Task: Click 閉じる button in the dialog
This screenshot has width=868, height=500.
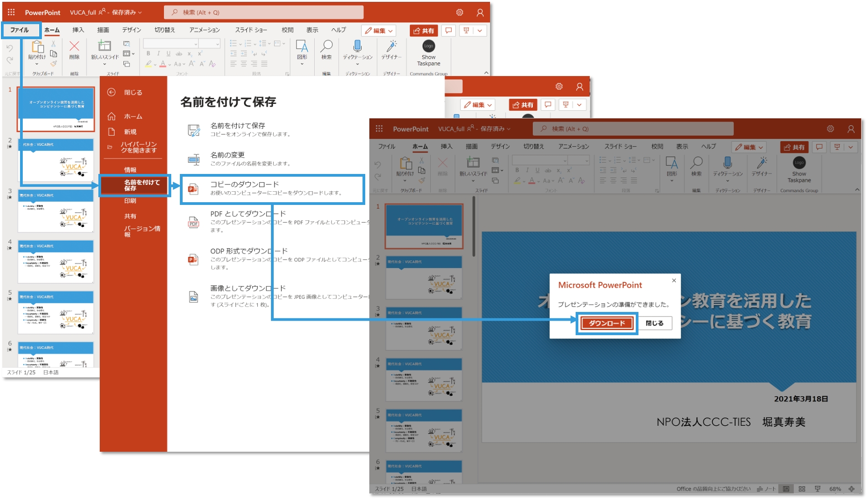Action: [x=654, y=323]
